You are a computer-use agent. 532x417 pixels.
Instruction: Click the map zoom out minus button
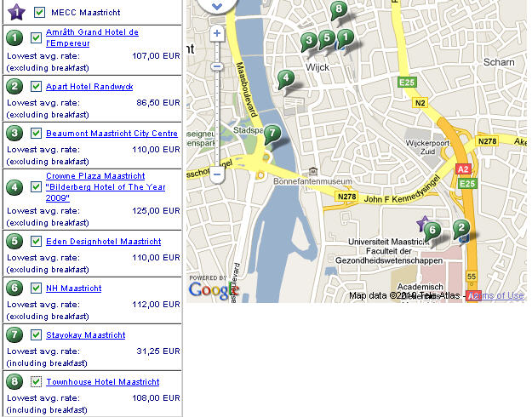[x=217, y=174]
